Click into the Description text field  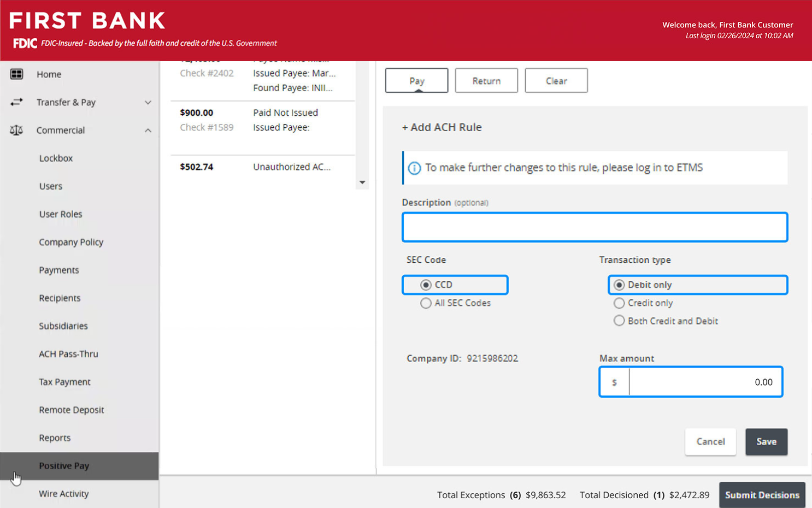click(x=595, y=227)
